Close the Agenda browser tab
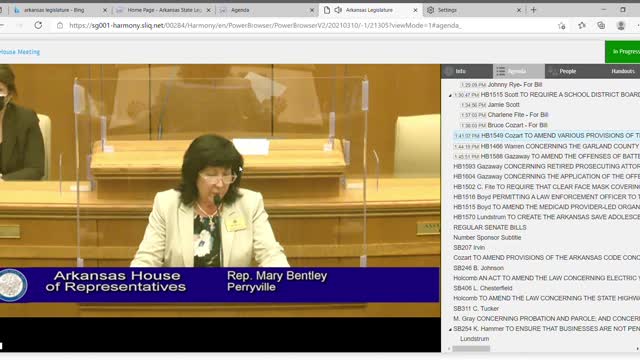 (x=312, y=10)
